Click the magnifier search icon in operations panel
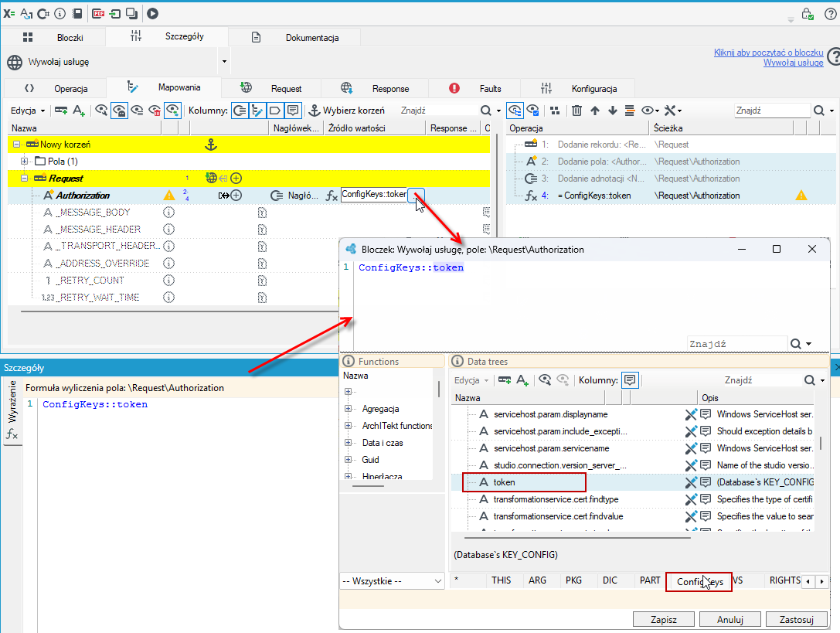 click(x=819, y=111)
